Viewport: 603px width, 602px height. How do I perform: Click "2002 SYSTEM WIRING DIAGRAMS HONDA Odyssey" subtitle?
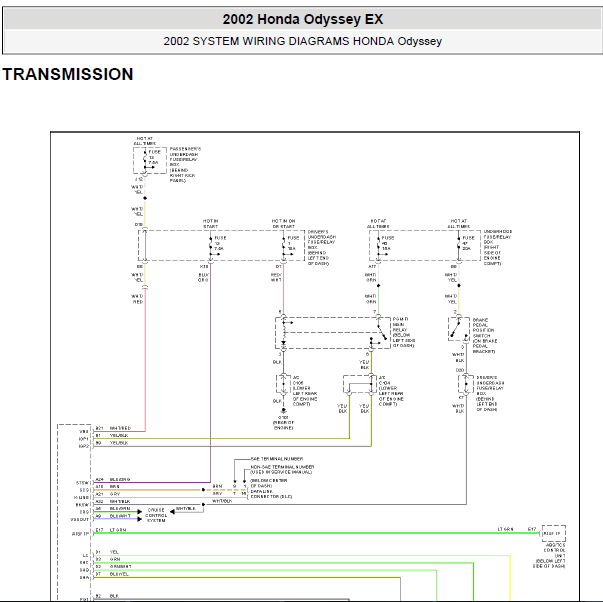(x=303, y=41)
